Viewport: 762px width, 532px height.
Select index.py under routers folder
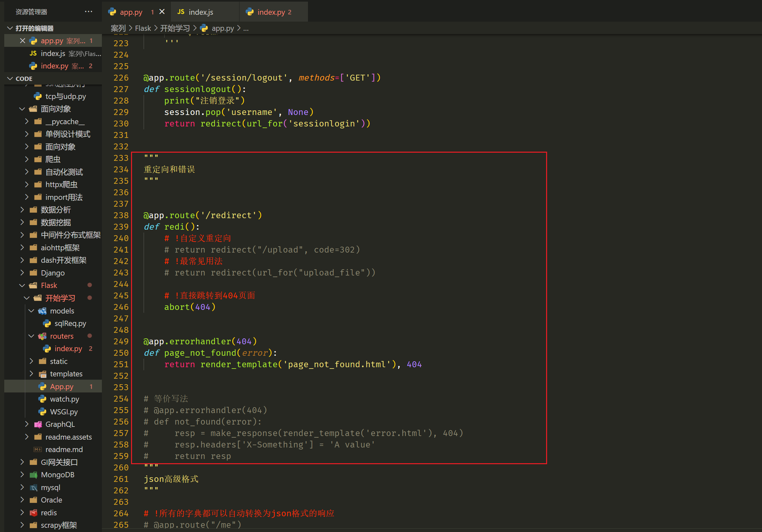68,349
